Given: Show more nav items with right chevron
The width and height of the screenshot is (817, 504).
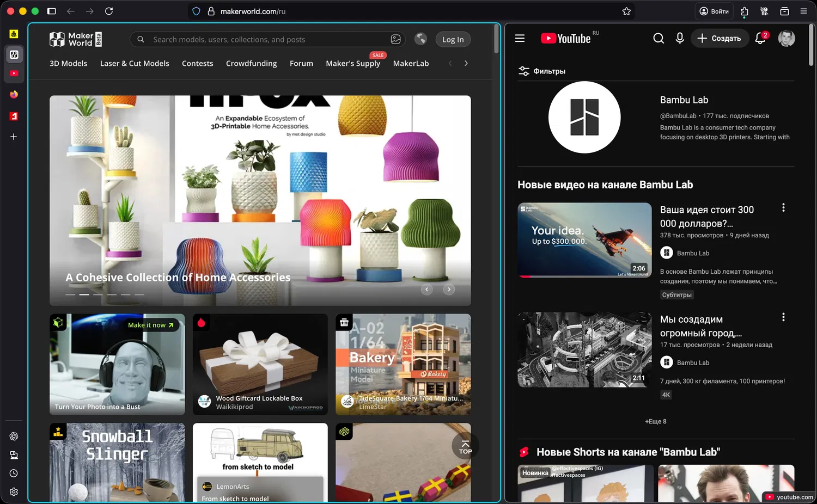Looking at the screenshot, I should point(466,64).
